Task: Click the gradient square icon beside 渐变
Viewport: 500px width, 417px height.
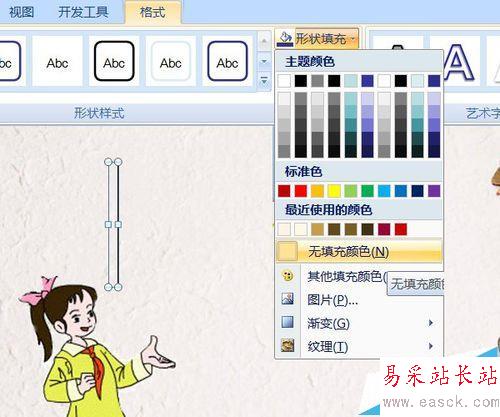Action: tap(287, 322)
